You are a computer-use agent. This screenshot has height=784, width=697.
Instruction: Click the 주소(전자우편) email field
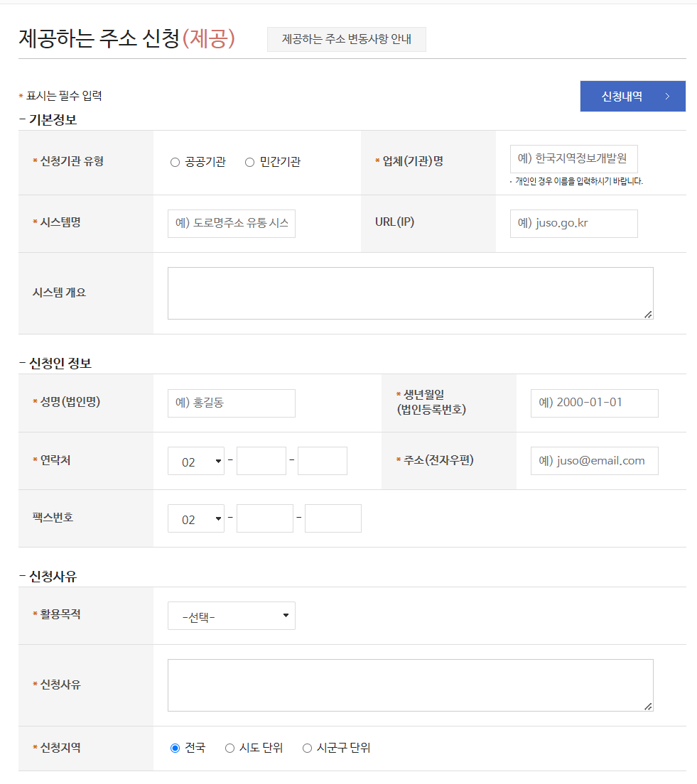[x=595, y=460]
